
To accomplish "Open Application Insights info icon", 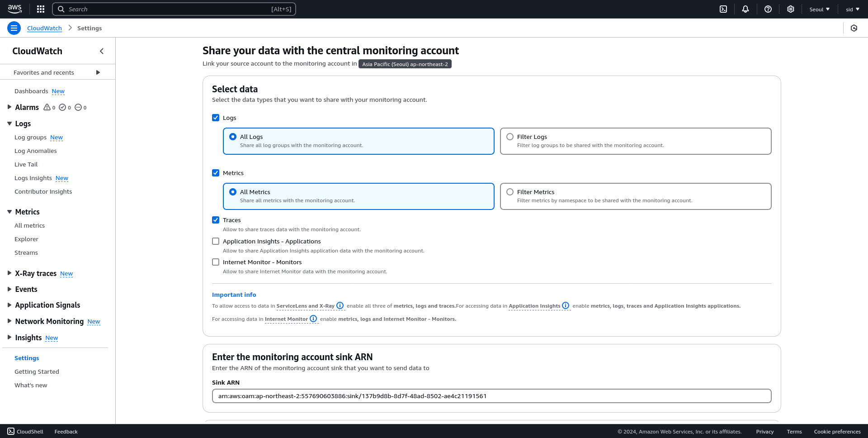I will tap(566, 306).
